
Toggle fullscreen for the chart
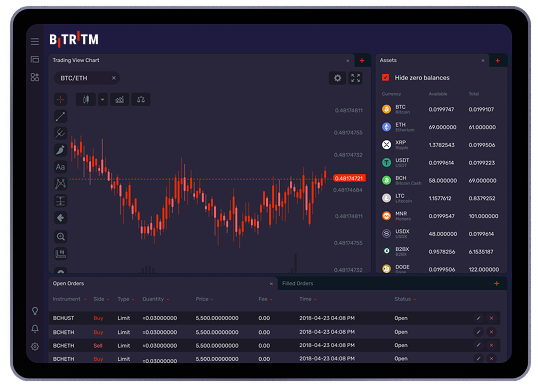[x=355, y=78]
